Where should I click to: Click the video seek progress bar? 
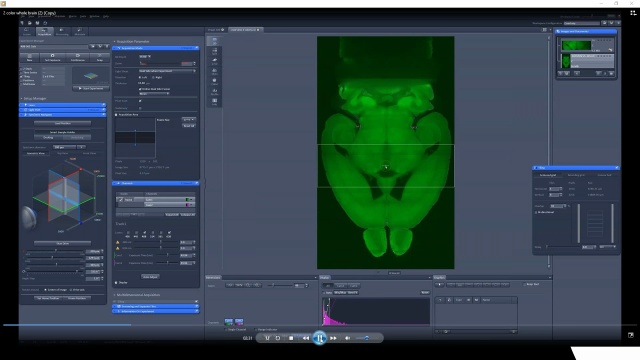pyautogui.click(x=320, y=325)
